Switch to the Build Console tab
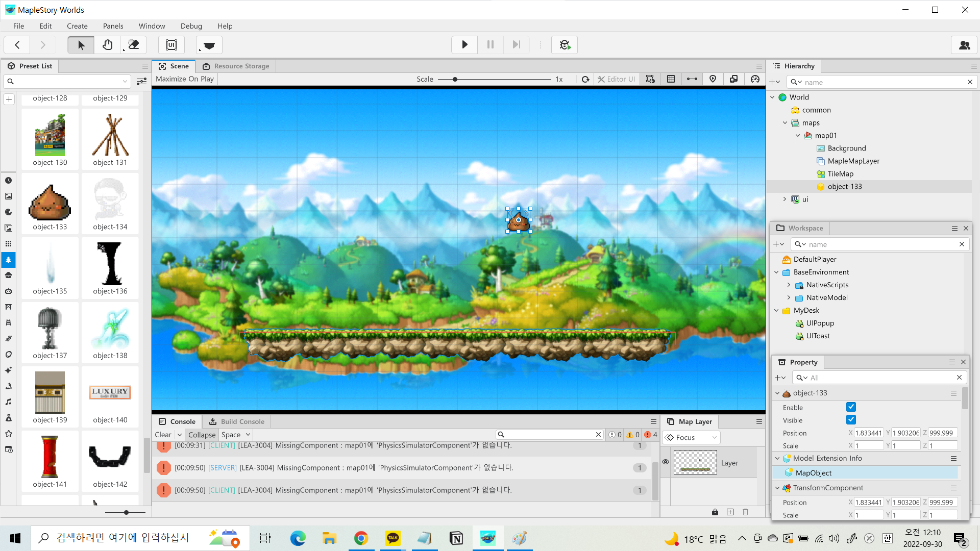This screenshot has width=980, height=551. click(237, 422)
